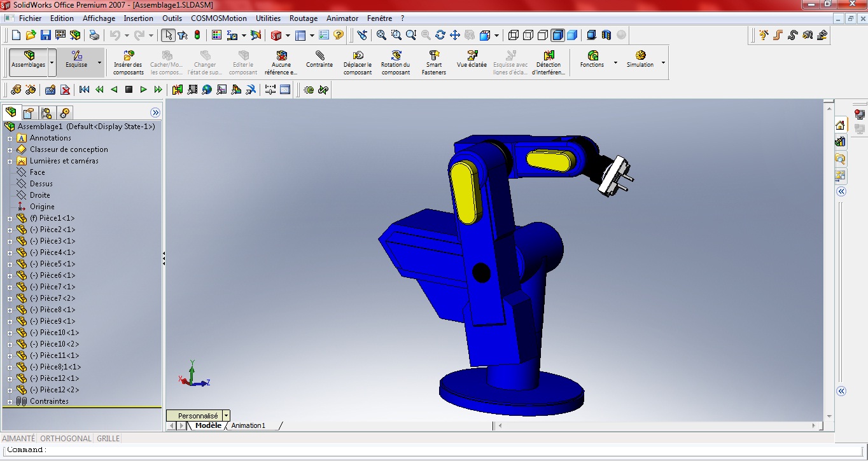Switch display to Wireframe mode

tap(514, 35)
